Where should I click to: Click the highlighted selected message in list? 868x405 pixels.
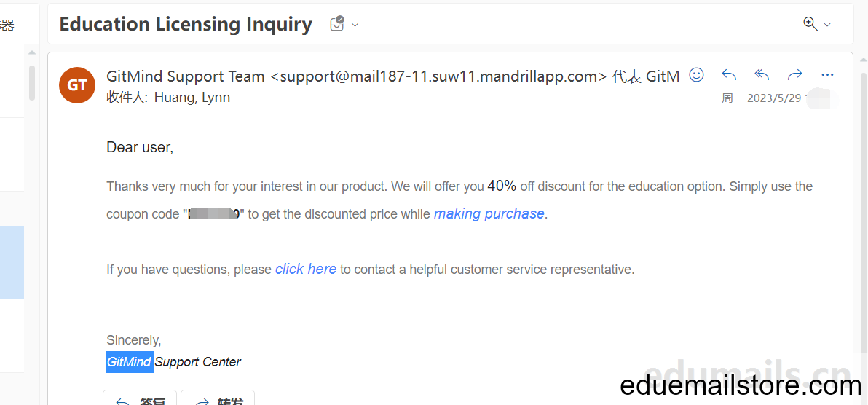12,262
